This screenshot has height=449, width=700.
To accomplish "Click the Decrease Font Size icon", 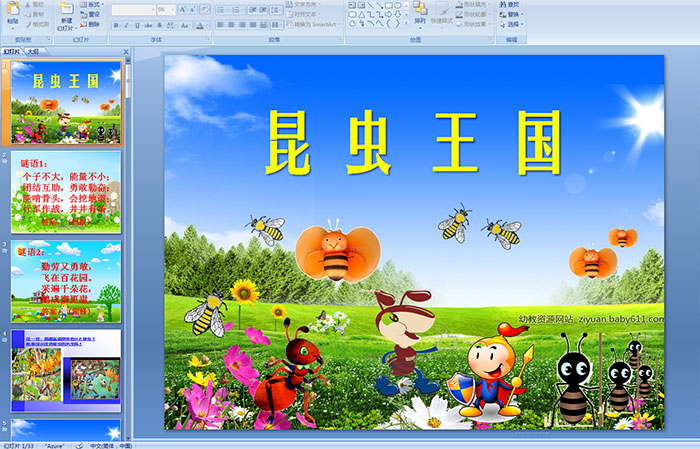I will pos(192,10).
